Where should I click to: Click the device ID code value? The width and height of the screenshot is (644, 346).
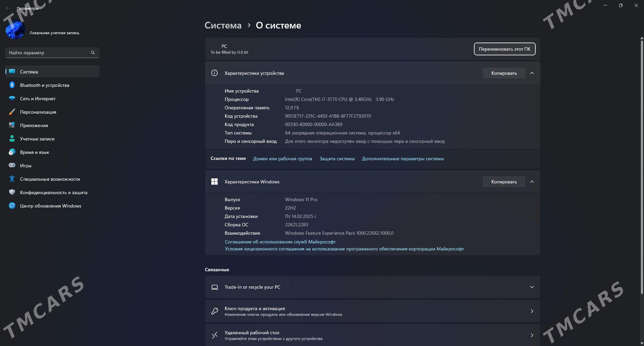pos(328,116)
